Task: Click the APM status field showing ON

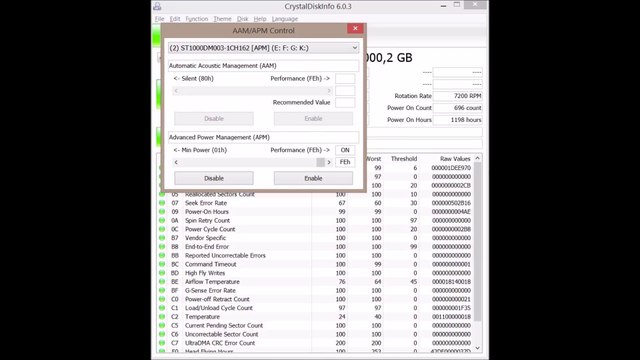Action: (345, 150)
